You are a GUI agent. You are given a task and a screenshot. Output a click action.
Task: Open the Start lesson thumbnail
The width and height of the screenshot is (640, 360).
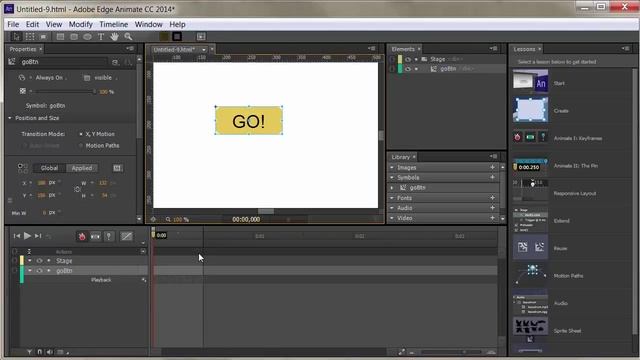[x=530, y=81]
